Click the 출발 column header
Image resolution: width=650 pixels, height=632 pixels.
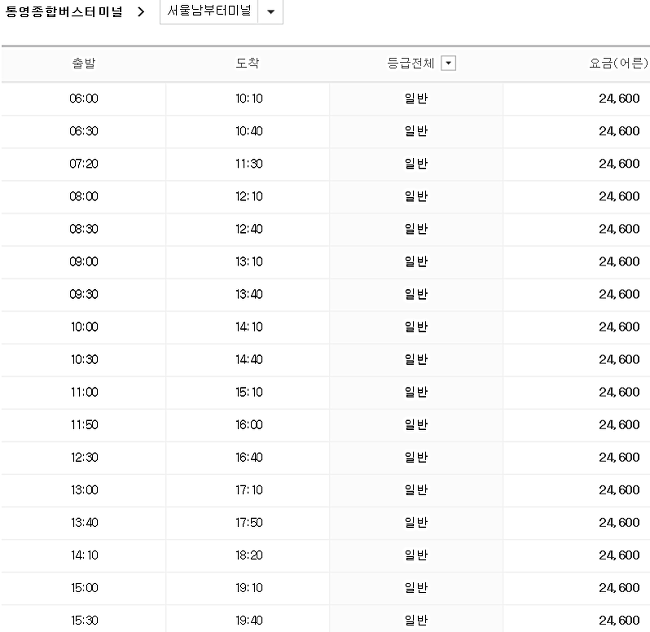(x=84, y=63)
